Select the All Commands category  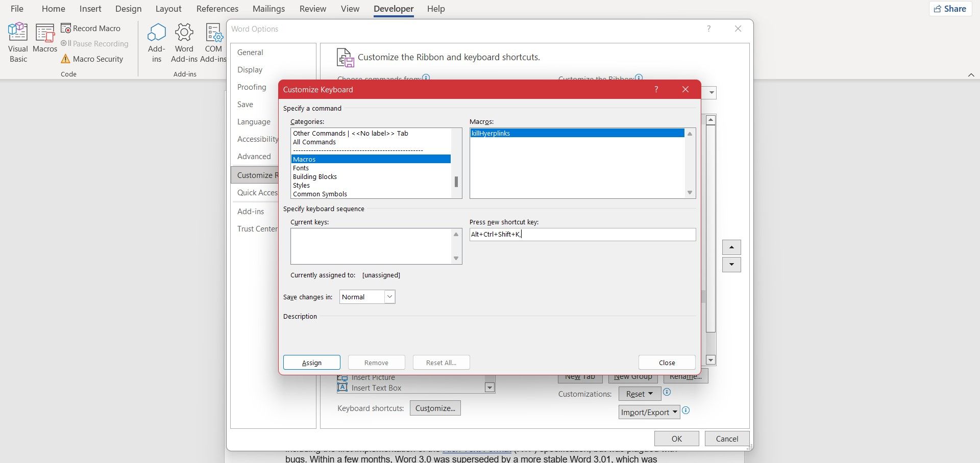(x=371, y=142)
